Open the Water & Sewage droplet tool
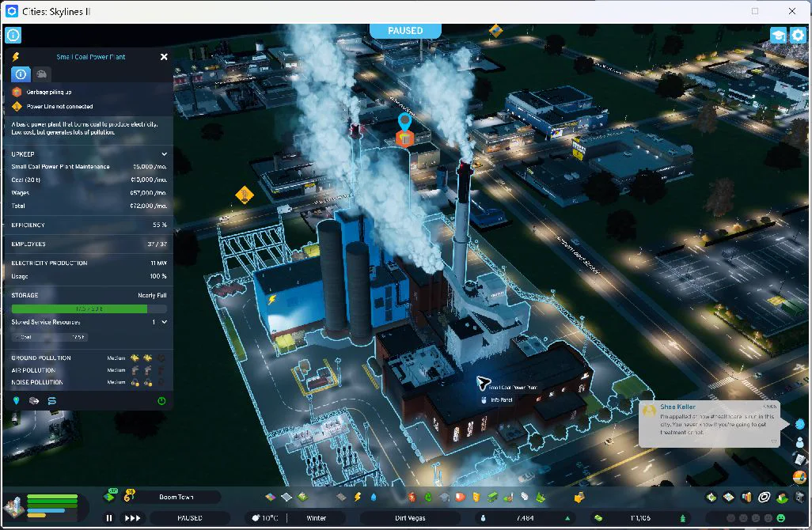Image resolution: width=812 pixels, height=530 pixels. 374,498
